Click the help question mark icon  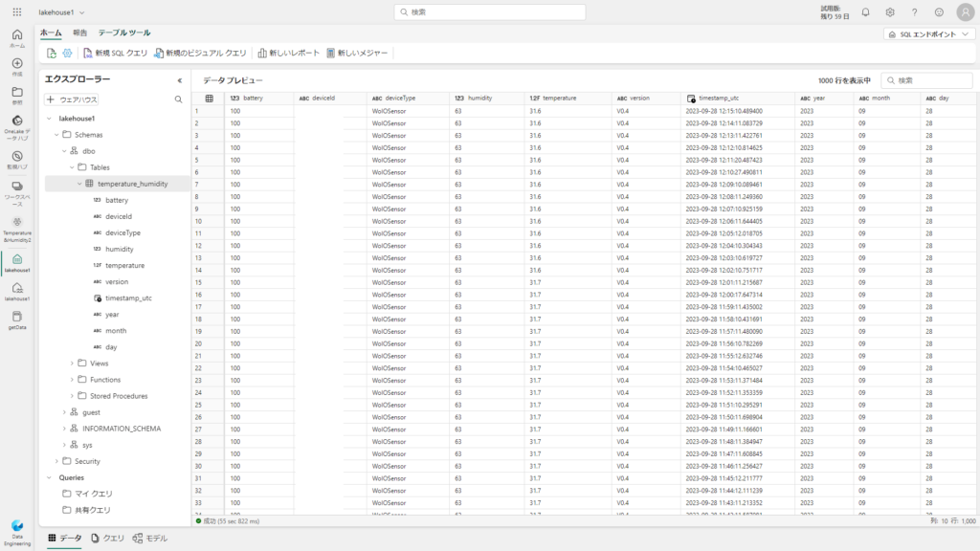point(914,12)
